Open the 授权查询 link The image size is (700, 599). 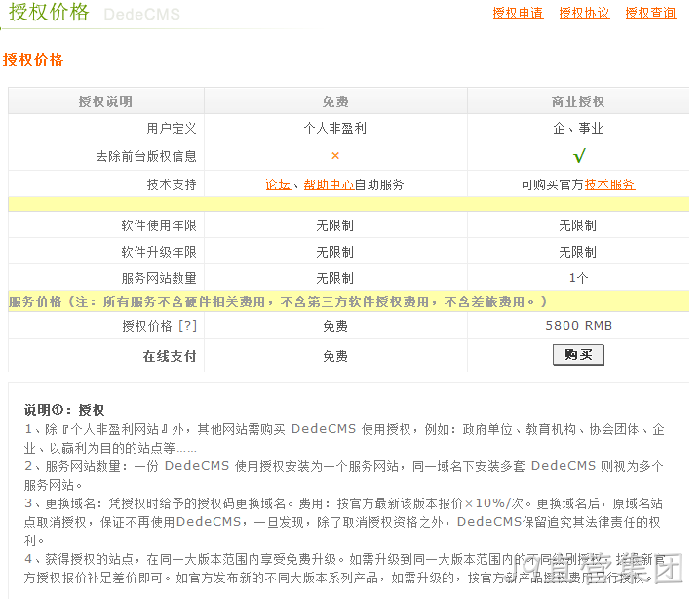click(x=651, y=13)
